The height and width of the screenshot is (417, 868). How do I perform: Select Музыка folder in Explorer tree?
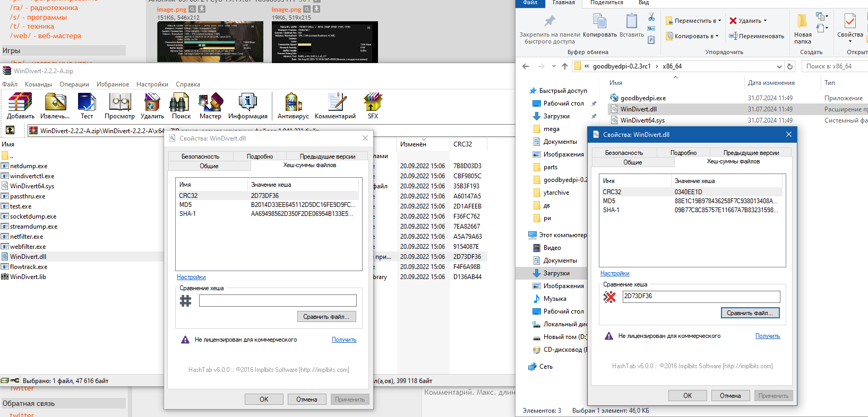549,299
